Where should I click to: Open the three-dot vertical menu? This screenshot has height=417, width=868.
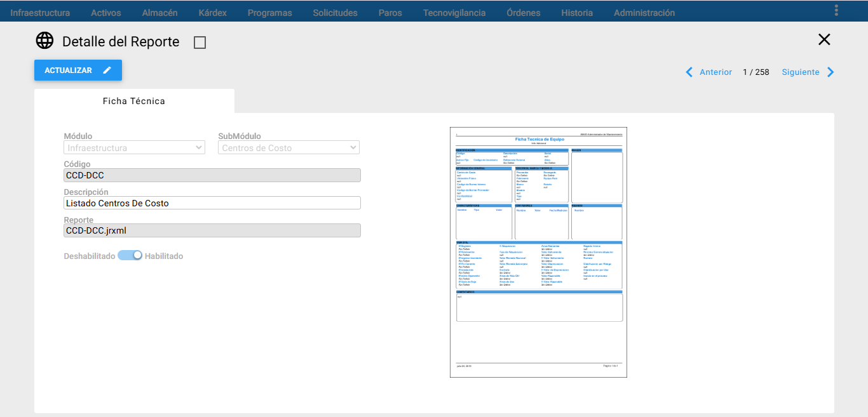coord(836,10)
